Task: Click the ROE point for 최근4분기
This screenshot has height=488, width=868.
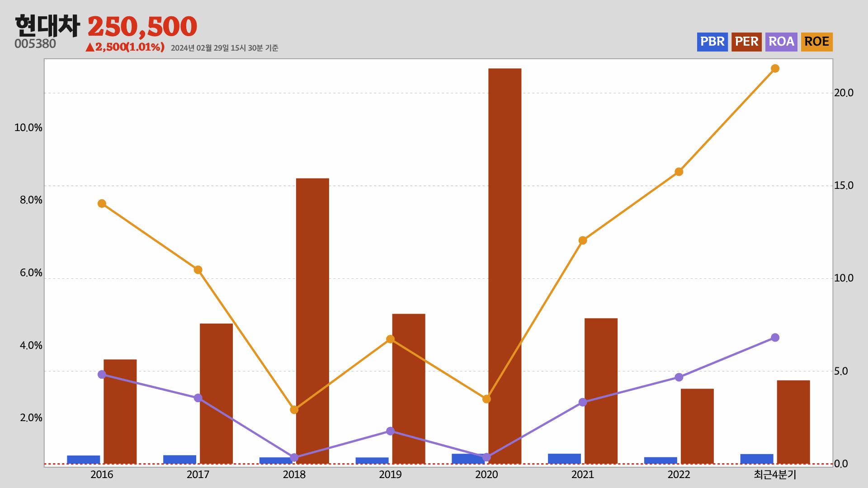Action: point(775,69)
